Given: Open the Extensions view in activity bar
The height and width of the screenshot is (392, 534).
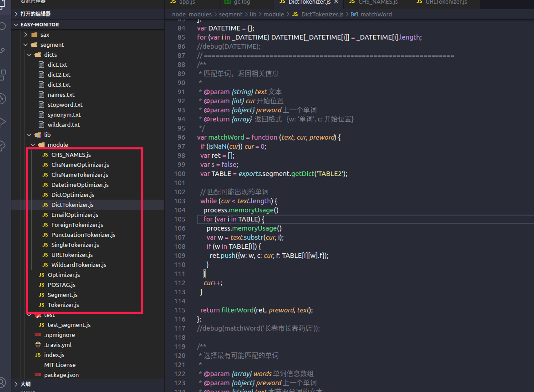Looking at the screenshot, I should (2, 75).
